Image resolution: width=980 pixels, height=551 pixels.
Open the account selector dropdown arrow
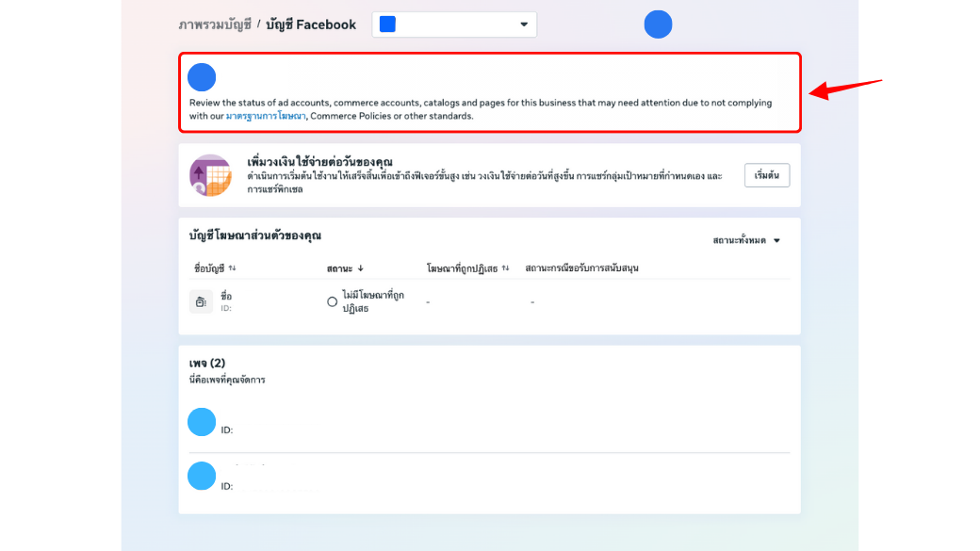pyautogui.click(x=524, y=24)
